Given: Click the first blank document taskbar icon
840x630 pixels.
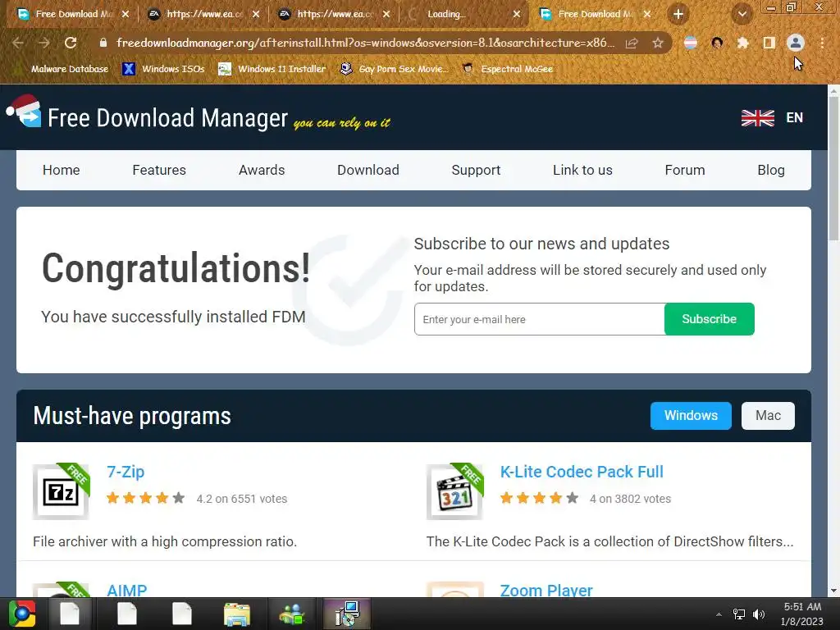Looking at the screenshot, I should click(x=70, y=614).
